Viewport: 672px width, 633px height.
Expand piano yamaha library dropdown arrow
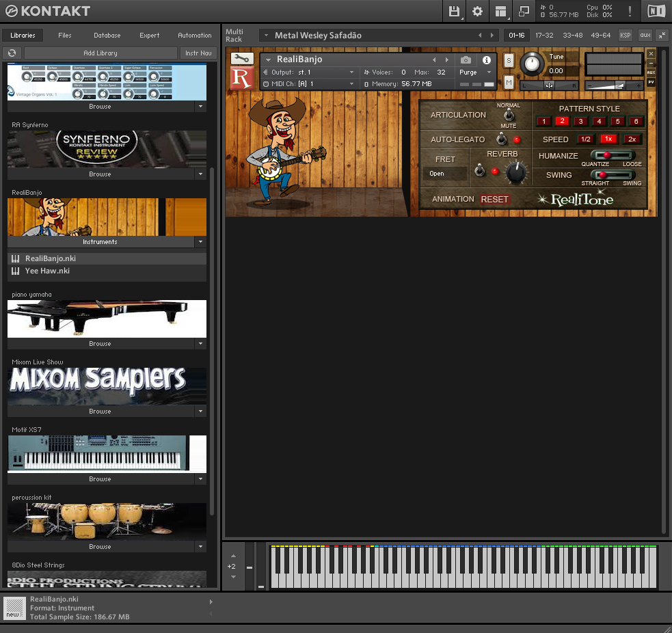pyautogui.click(x=200, y=344)
